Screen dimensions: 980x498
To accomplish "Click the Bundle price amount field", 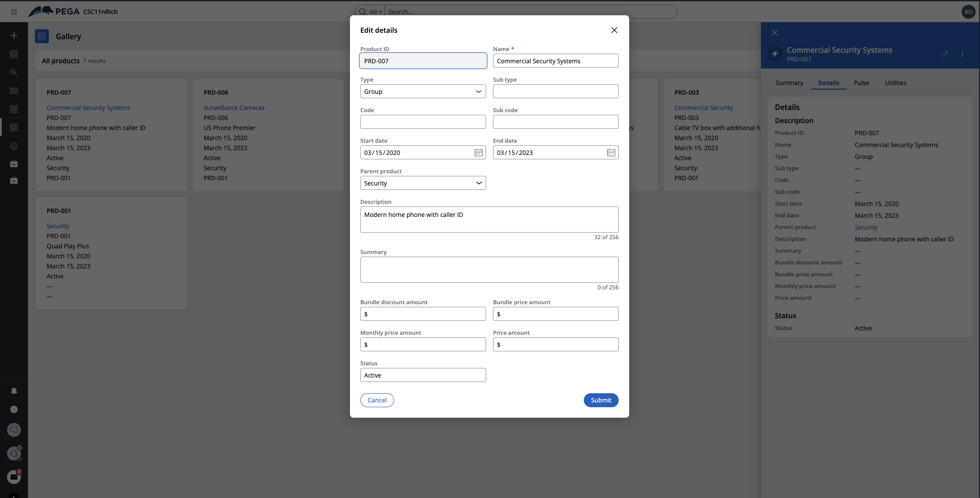I will point(555,314).
